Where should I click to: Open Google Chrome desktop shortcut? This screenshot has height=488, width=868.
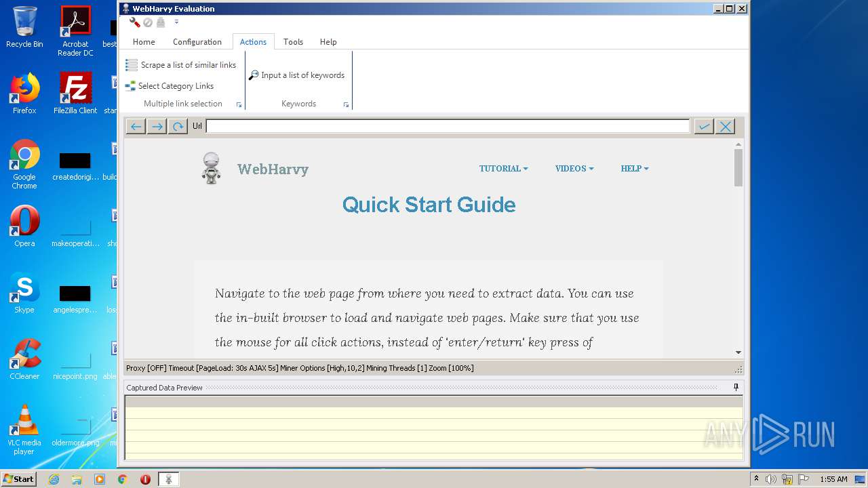pos(24,164)
